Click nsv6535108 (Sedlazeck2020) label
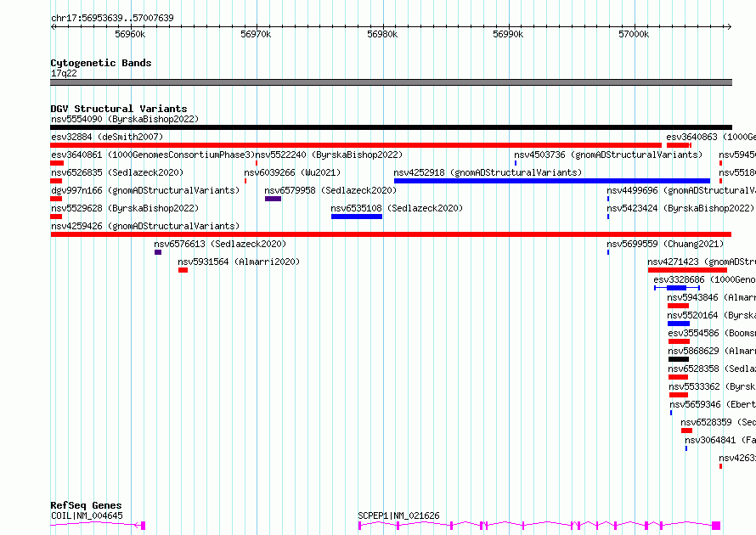Viewport: 756px width, 535px height. pos(397,208)
